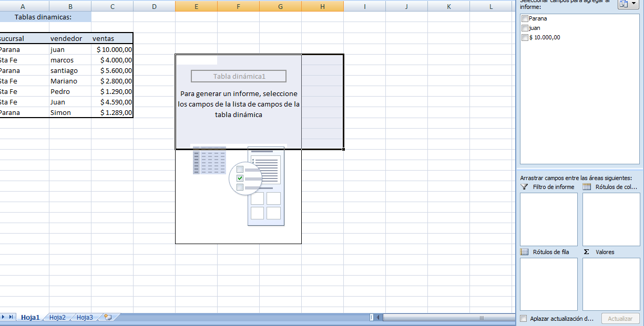The height and width of the screenshot is (326, 644).
Task: Select the cell with $ 5.600,00
Action: click(112, 70)
